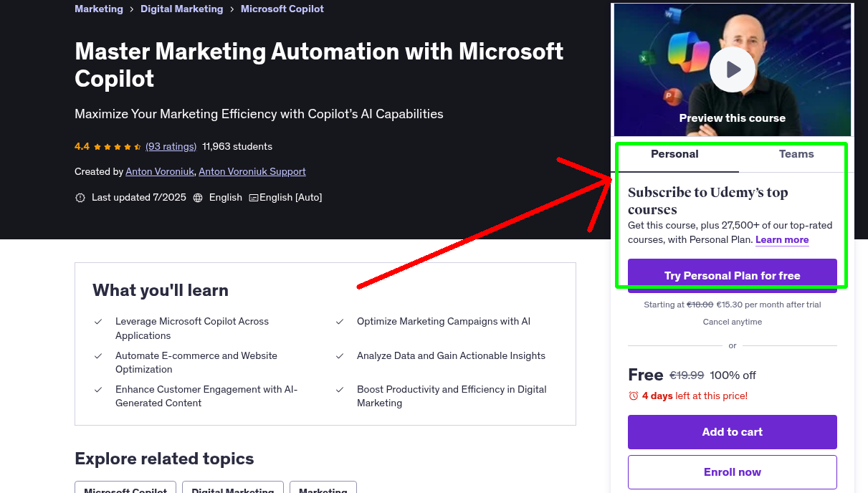Click the Enroll now button
The width and height of the screenshot is (868, 493).
[x=733, y=472]
